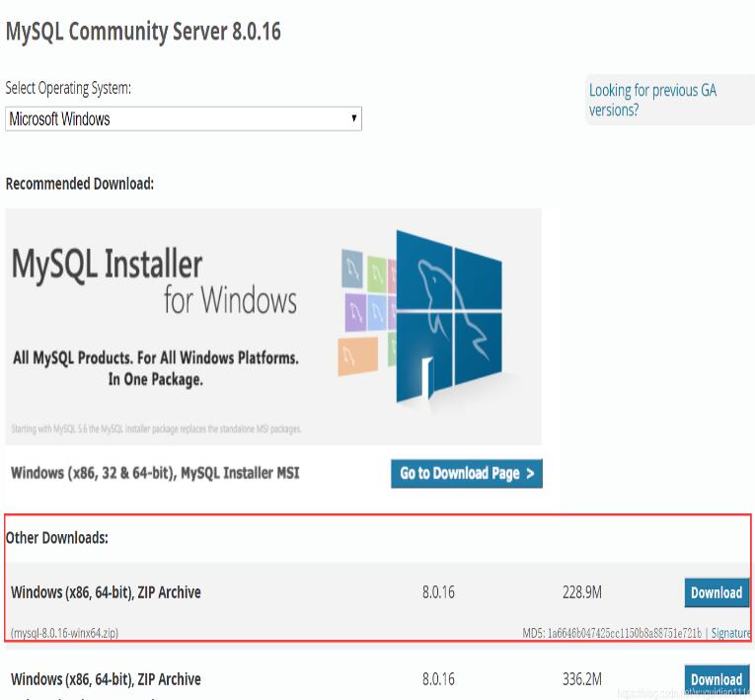Download the 228.9M ZIP Archive
This screenshot has height=700, width=755.
coord(717,592)
